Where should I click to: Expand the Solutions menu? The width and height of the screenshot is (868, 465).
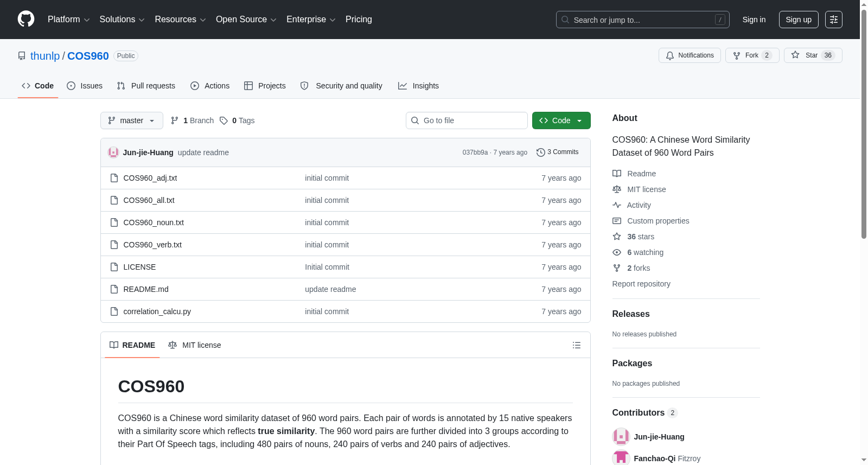(122, 20)
